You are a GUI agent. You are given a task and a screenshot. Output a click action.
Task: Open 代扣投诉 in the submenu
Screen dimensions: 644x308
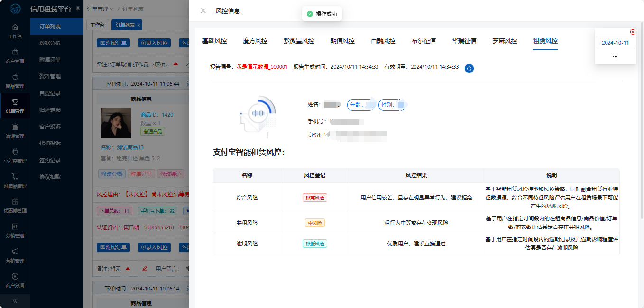pos(57,143)
